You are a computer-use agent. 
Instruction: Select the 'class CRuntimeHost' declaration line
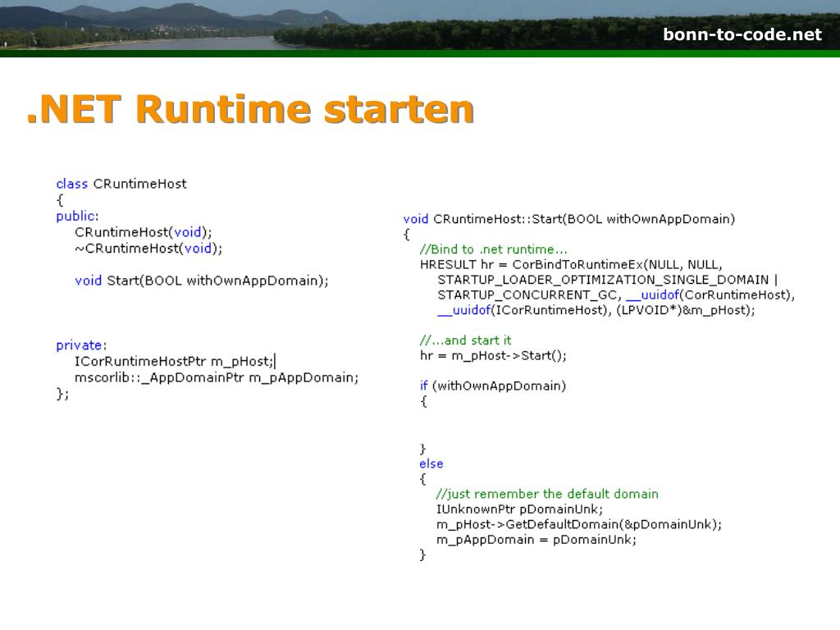click(x=121, y=184)
